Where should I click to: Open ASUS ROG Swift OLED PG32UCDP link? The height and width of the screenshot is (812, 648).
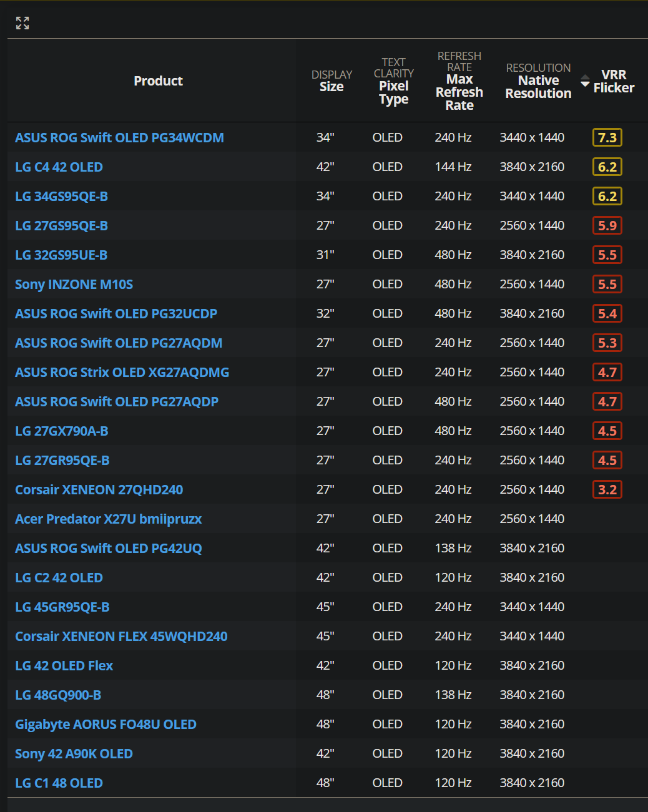[x=116, y=313]
